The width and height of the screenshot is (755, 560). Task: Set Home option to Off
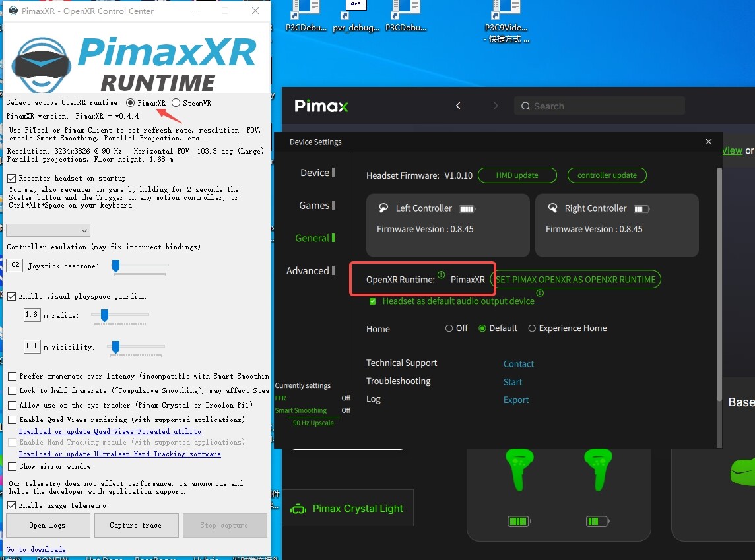[x=449, y=328]
